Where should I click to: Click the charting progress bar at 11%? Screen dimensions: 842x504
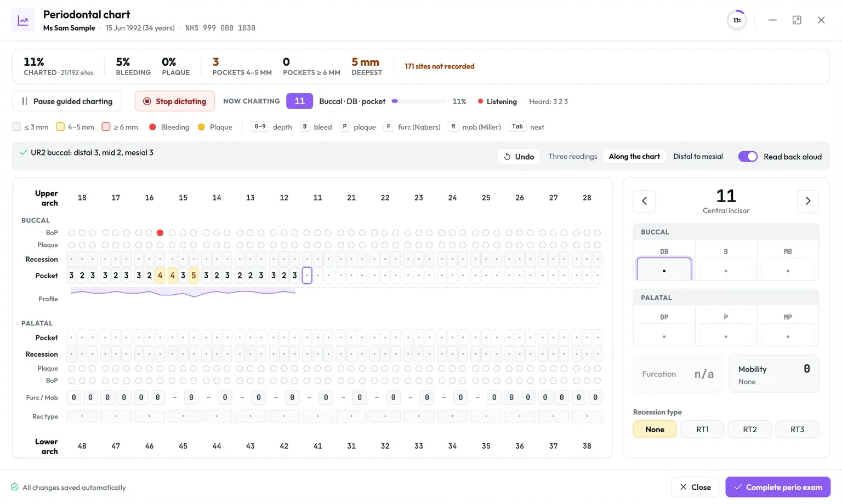pos(419,101)
